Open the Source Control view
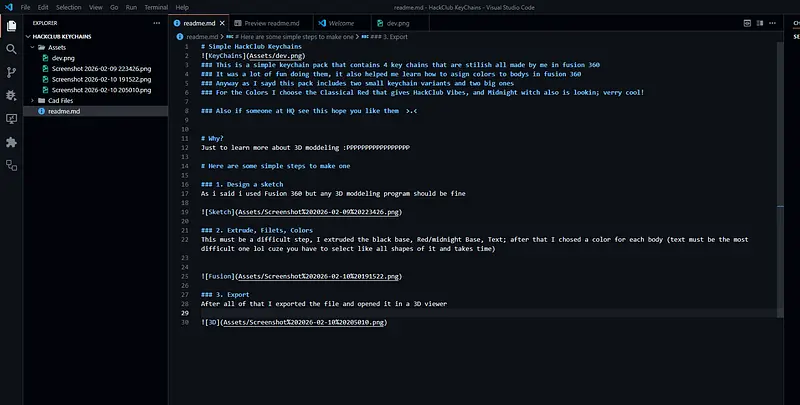Image resolution: width=800 pixels, height=405 pixels. [x=12, y=71]
